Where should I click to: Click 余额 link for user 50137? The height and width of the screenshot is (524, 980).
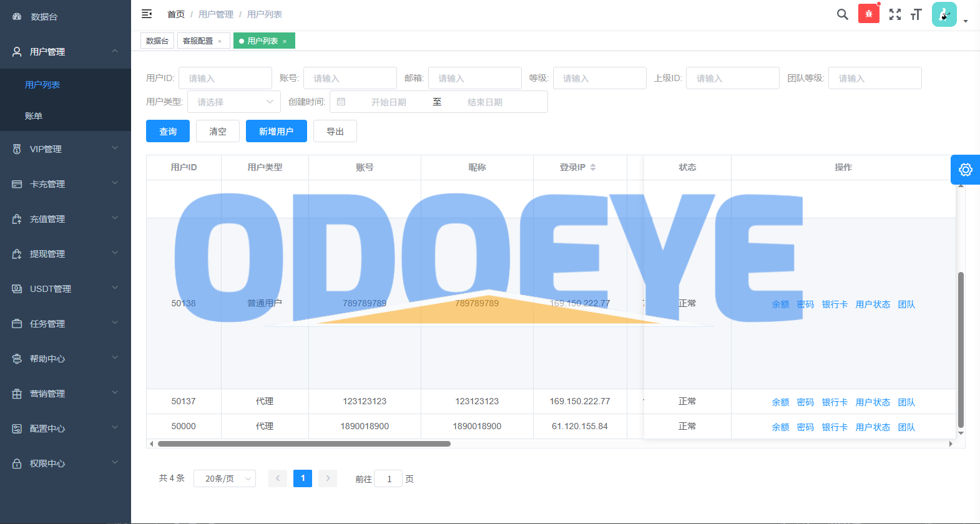[x=780, y=402]
